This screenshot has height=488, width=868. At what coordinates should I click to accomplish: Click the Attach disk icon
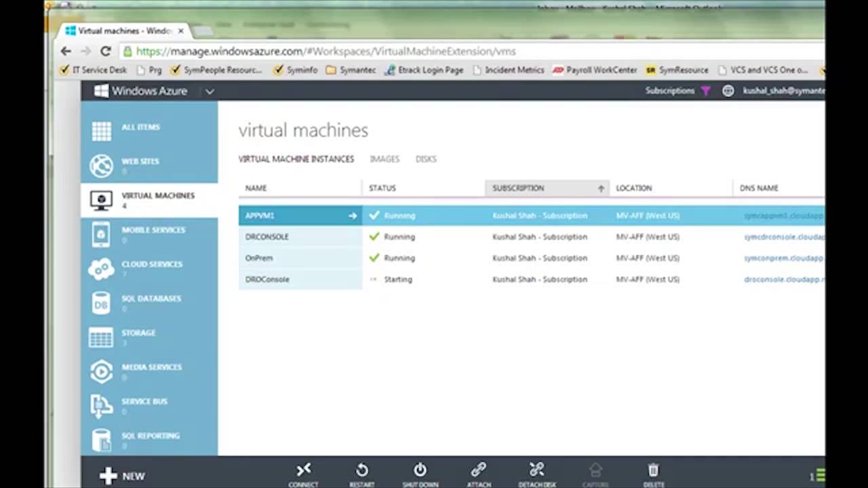[479, 470]
